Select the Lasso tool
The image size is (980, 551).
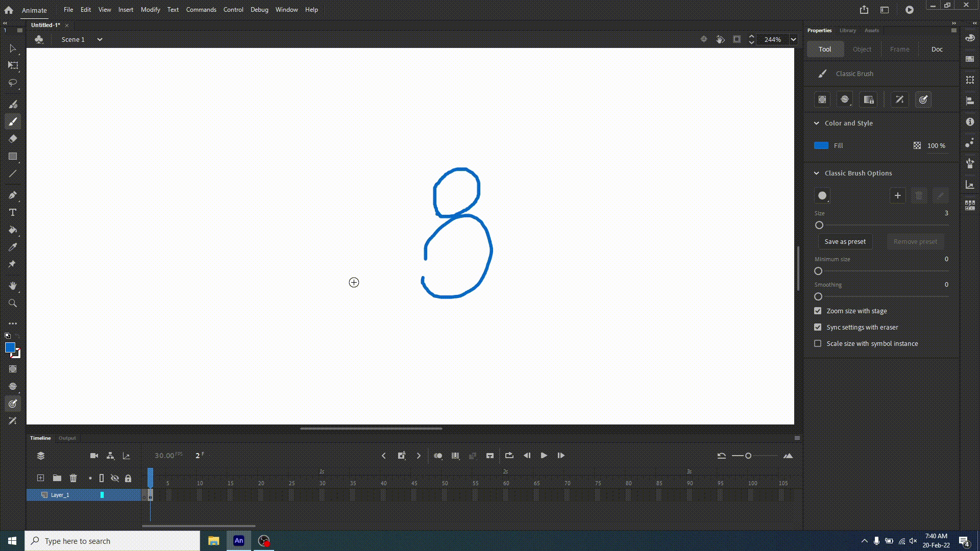tap(13, 83)
